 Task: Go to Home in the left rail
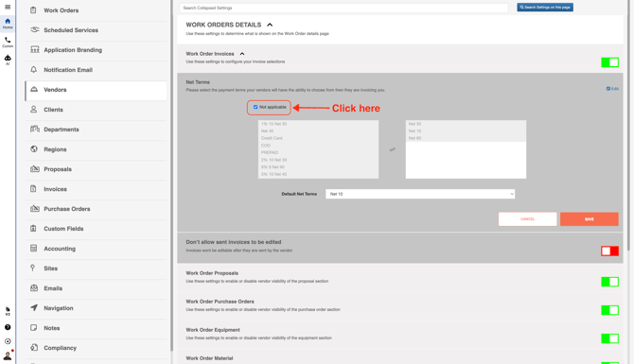coord(8,23)
